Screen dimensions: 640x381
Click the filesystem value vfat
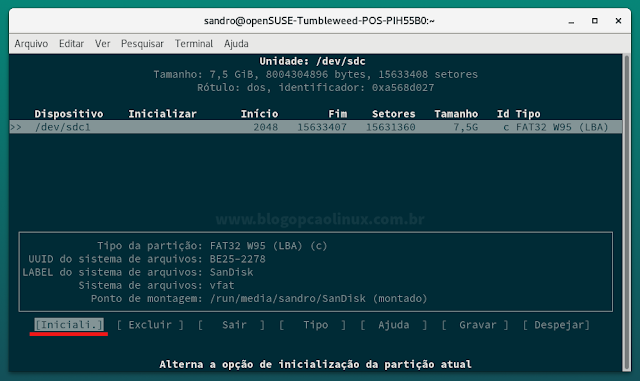(222, 285)
